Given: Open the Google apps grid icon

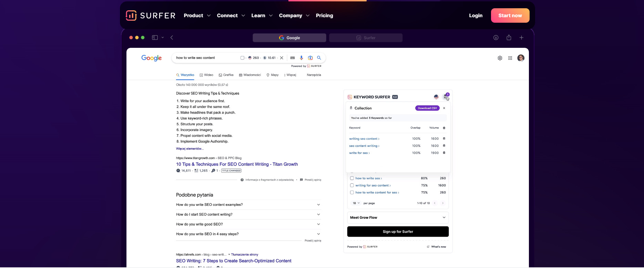Looking at the screenshot, I should pyautogui.click(x=510, y=58).
